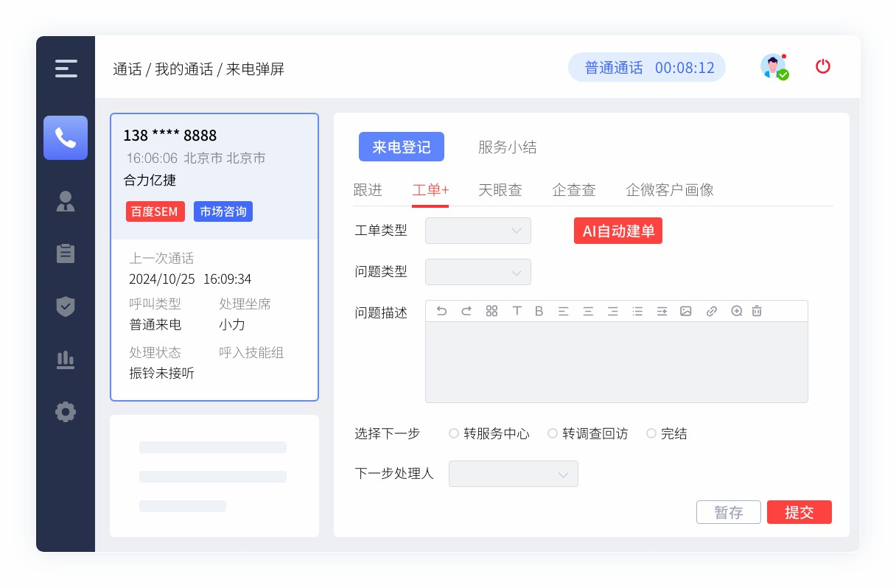Image resolution: width=896 pixels, height=588 pixels.
Task: Apply bold formatting in the description toolbar
Action: (539, 311)
